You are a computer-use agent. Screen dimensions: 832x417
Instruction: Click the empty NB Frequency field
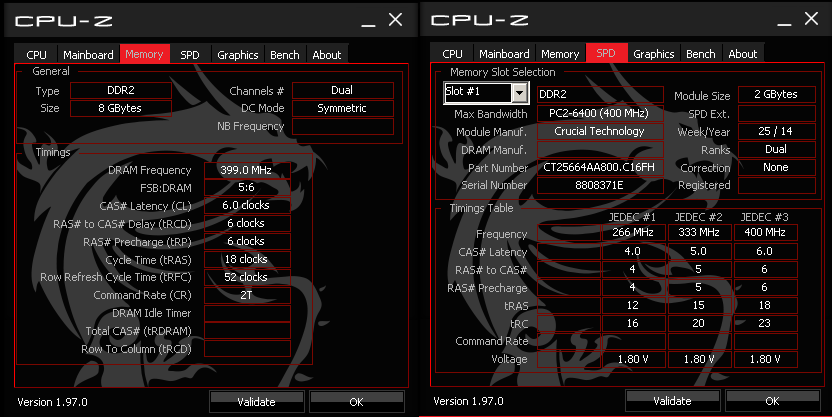[x=343, y=126]
